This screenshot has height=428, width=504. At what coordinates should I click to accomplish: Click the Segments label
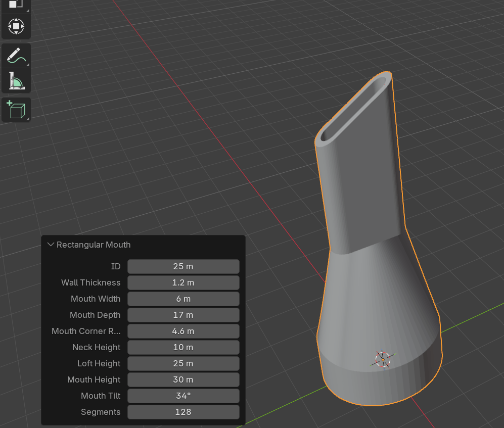(101, 412)
